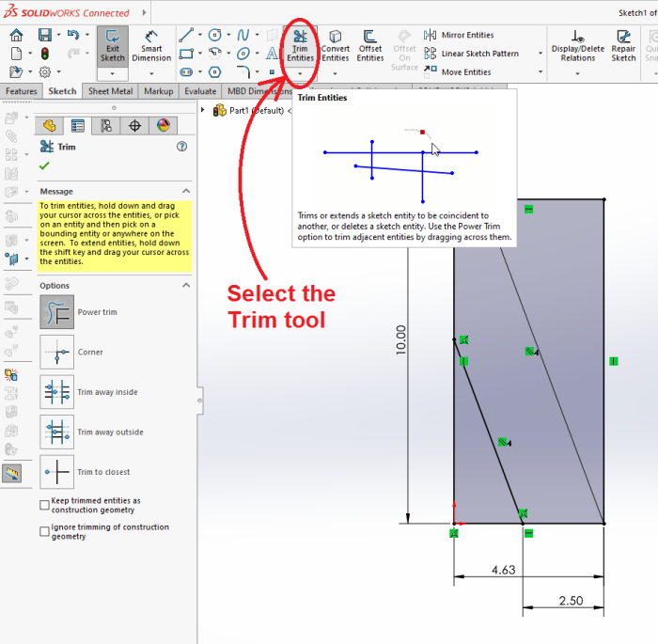
Task: Click the Exit Sketch button
Action: pyautogui.click(x=113, y=46)
